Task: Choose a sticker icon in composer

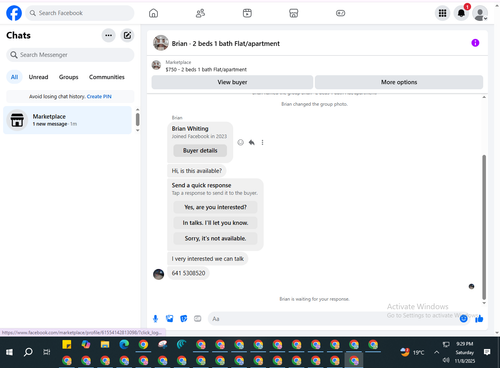Action: click(184, 319)
